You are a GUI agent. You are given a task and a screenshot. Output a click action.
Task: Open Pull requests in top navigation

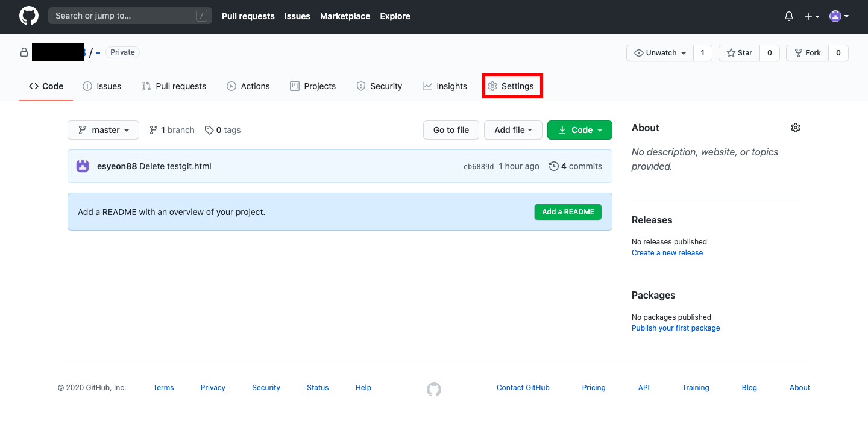click(x=248, y=16)
